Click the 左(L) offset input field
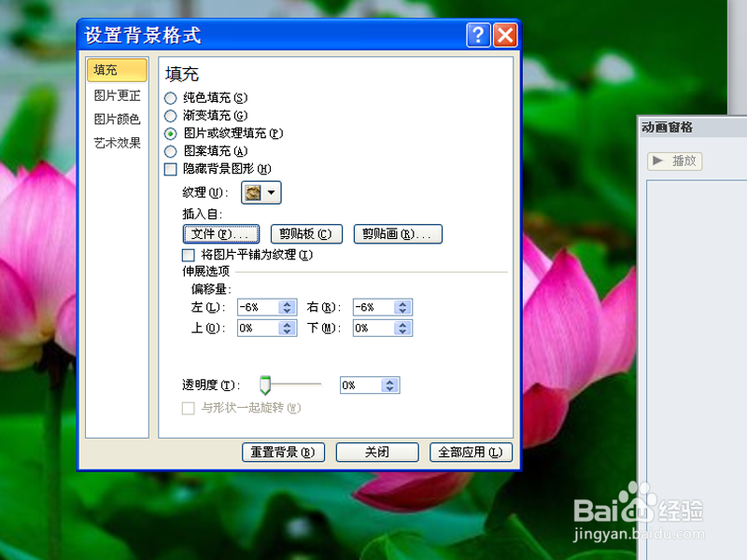Image resolution: width=747 pixels, height=560 pixels. (258, 307)
